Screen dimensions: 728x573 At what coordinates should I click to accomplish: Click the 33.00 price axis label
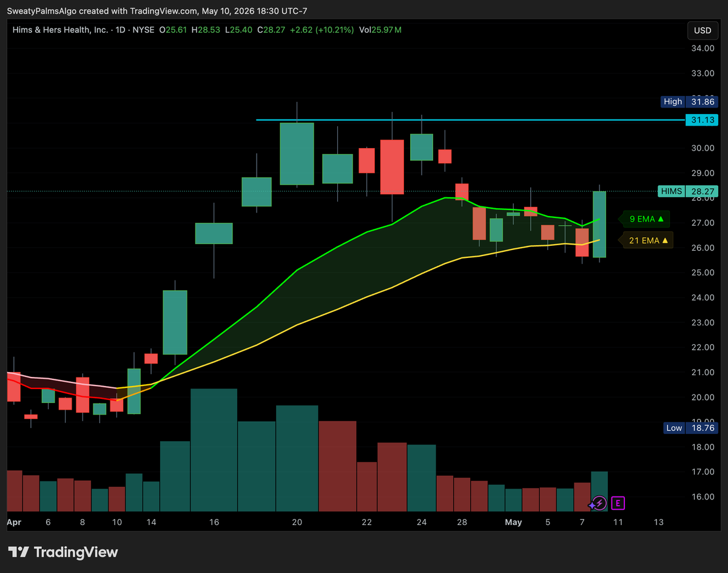[x=702, y=73]
